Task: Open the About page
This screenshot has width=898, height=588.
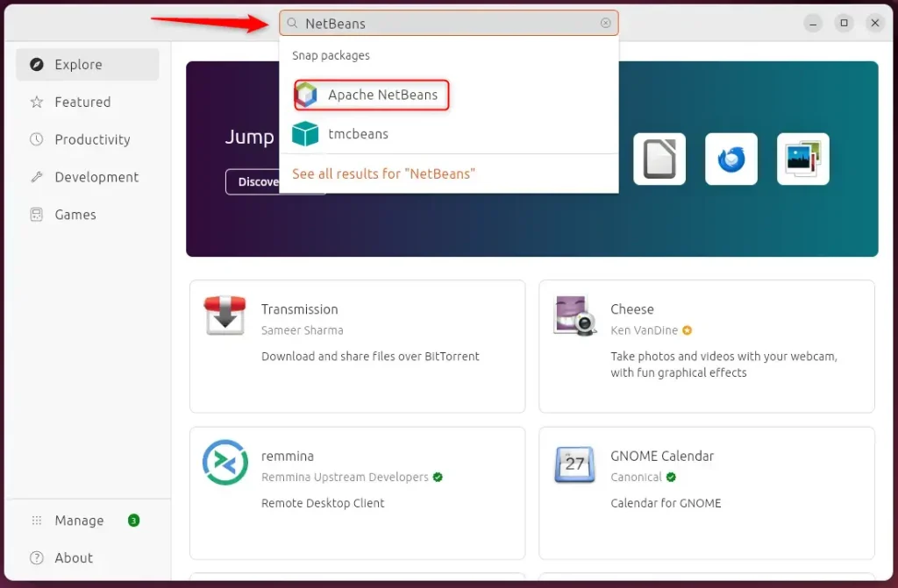Action: 88,557
